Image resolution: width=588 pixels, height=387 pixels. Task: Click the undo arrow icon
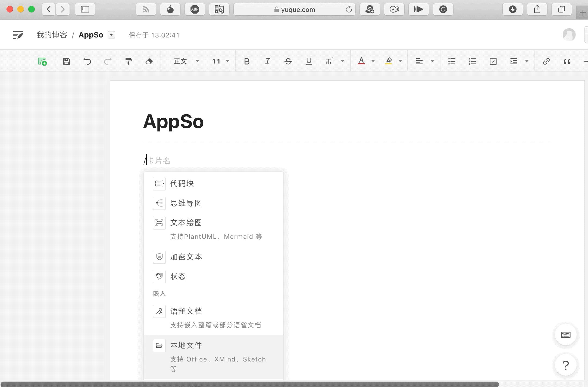87,61
